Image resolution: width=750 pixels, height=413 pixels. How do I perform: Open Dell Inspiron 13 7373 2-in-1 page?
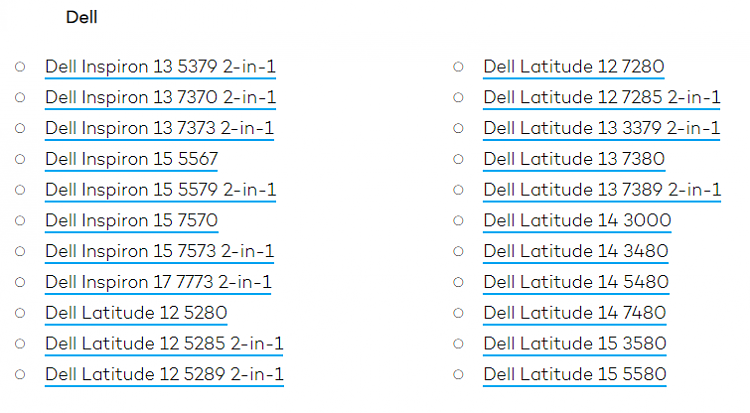tap(159, 129)
